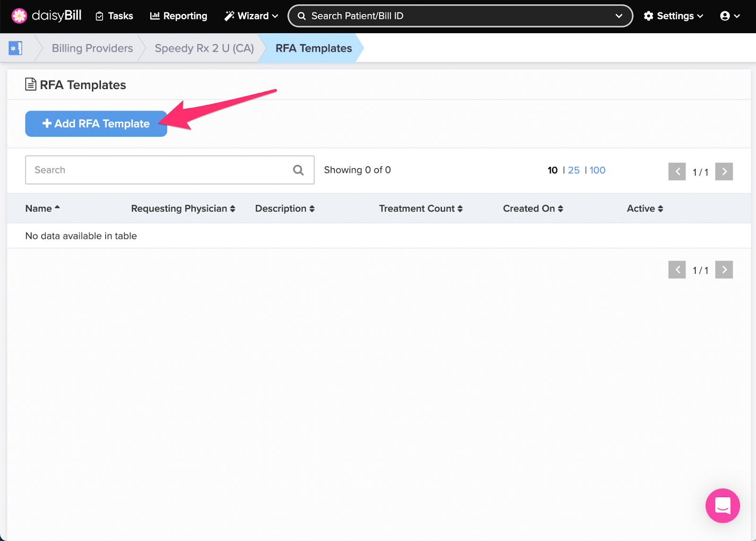The image size is (756, 541).
Task: Open the user account menu
Action: tap(730, 16)
